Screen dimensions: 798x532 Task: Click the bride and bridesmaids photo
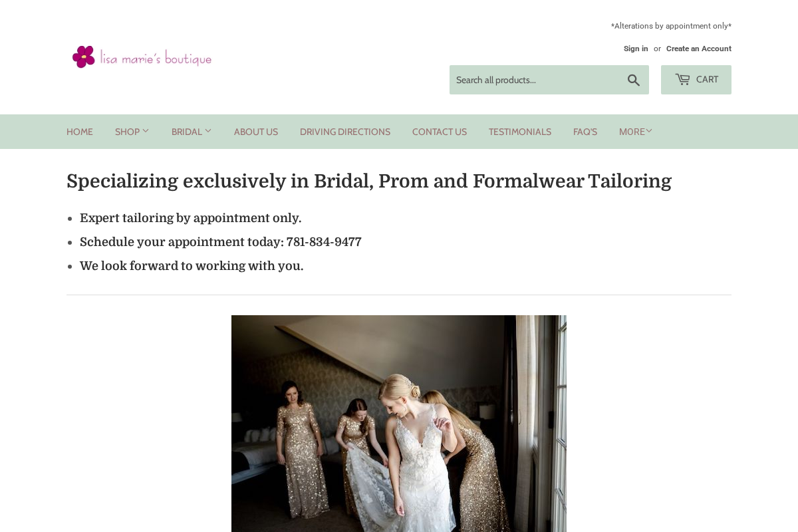(x=399, y=424)
